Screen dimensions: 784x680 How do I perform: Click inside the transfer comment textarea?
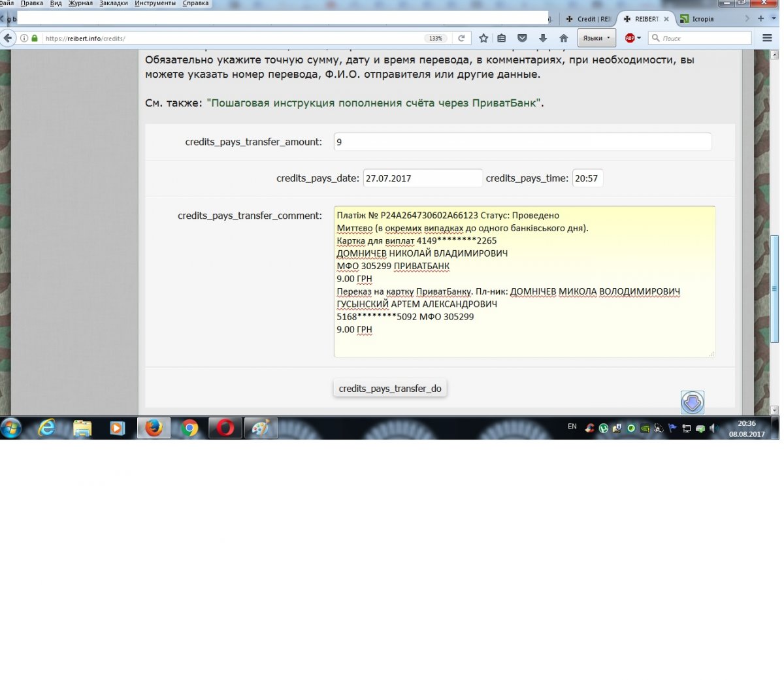[x=525, y=282]
